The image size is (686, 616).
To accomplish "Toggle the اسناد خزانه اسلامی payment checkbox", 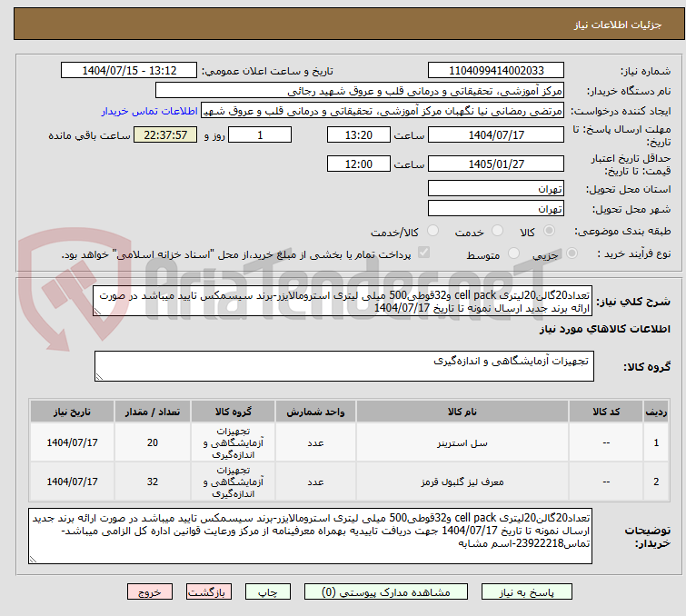I will pos(423,253).
